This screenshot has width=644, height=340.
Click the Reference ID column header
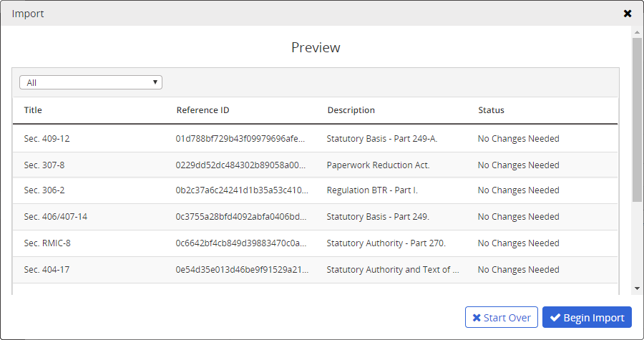point(203,110)
